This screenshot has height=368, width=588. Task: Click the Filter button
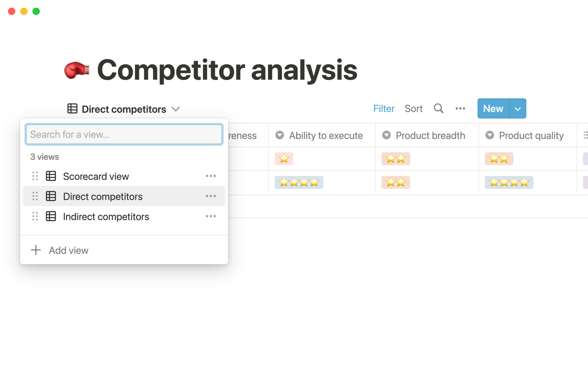tap(384, 109)
